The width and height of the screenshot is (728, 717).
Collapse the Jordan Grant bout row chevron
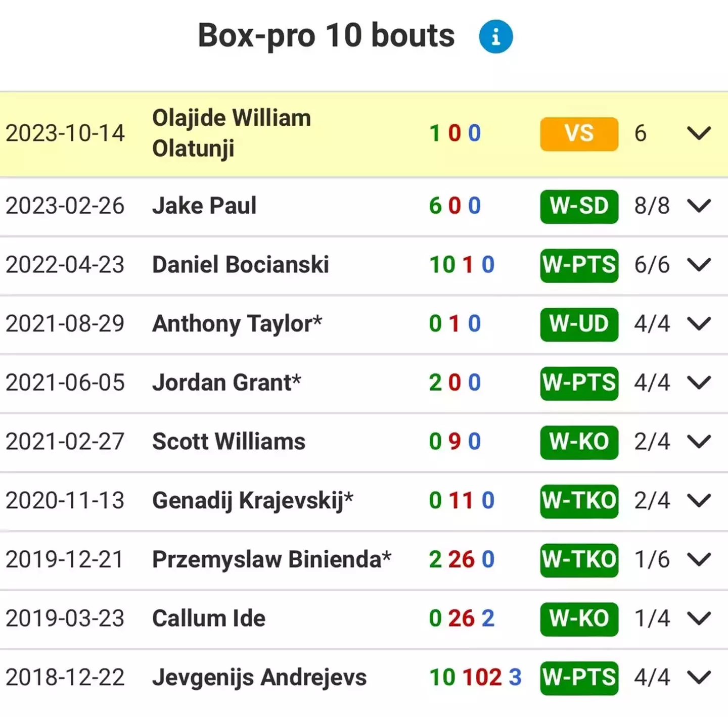pos(699,384)
